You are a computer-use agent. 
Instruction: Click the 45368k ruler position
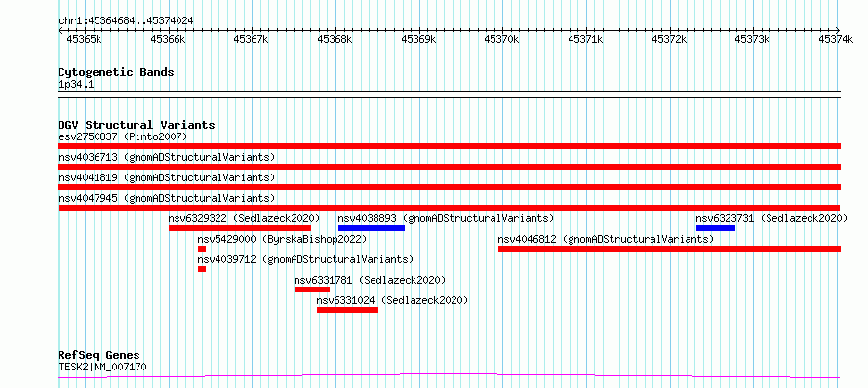pyautogui.click(x=335, y=39)
